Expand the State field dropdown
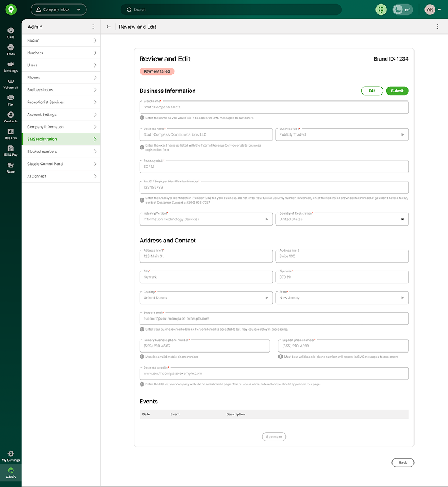This screenshot has width=448, height=487. (341, 298)
